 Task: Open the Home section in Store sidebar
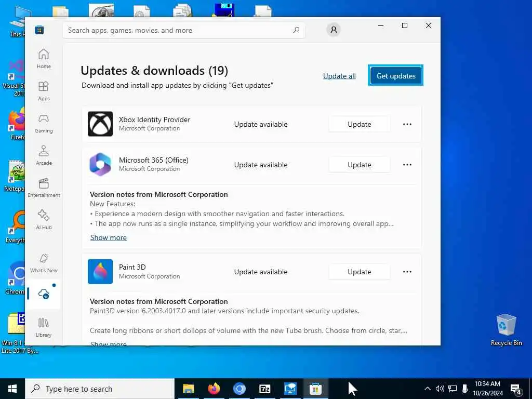coord(44,59)
